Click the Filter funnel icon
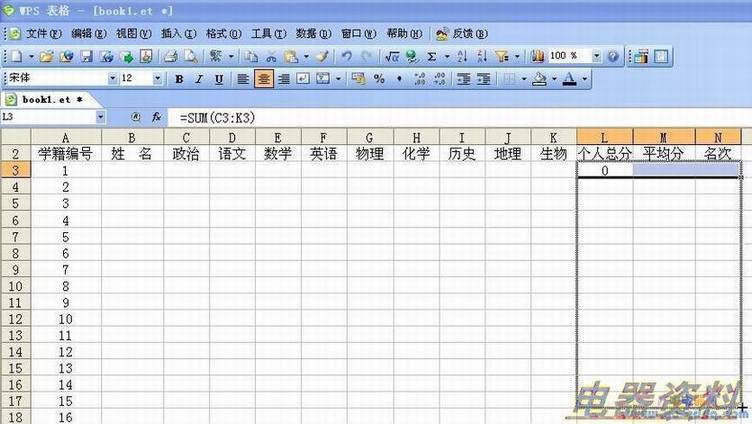752x424 pixels. [502, 57]
